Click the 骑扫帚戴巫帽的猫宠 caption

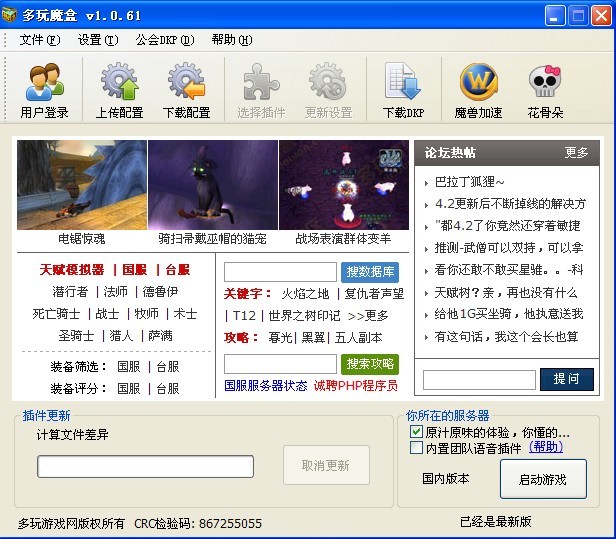(213, 238)
